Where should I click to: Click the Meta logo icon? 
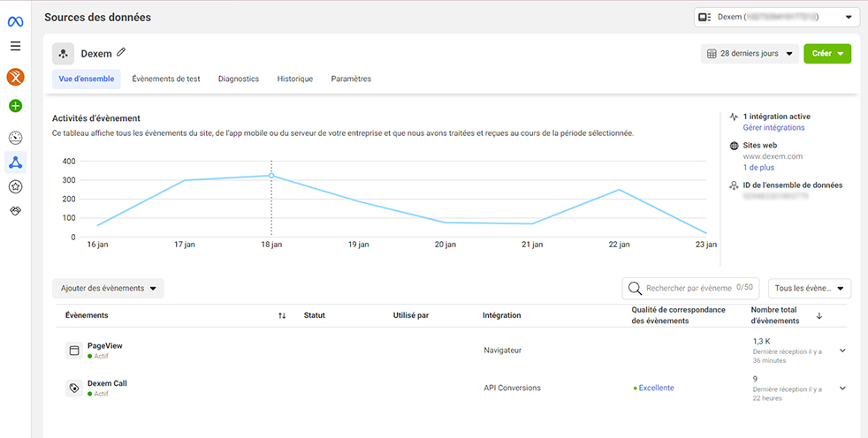click(16, 21)
